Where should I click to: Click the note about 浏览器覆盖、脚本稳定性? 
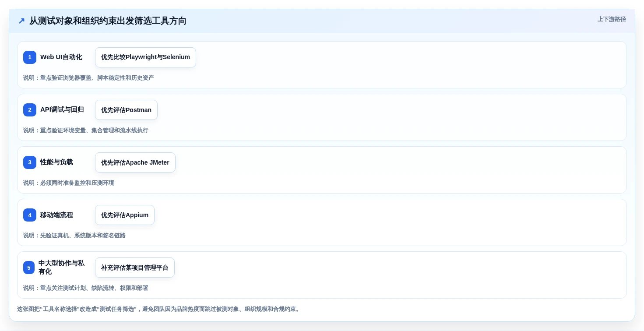(x=88, y=78)
